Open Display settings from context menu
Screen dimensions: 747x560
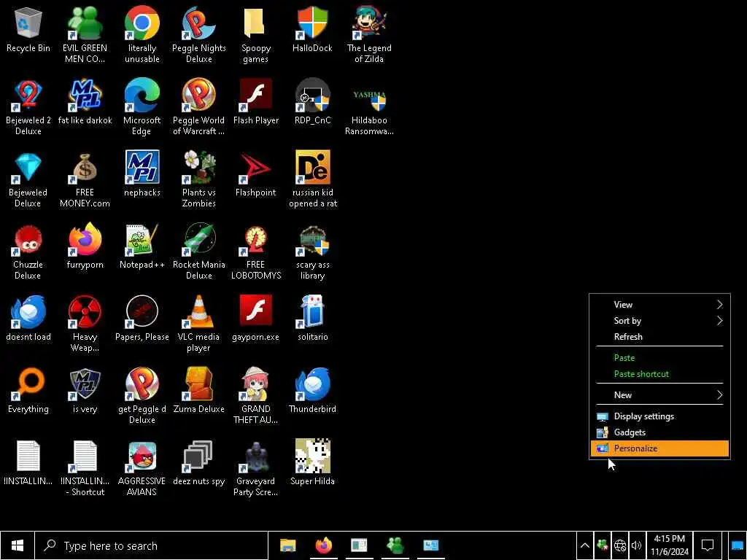click(659, 416)
